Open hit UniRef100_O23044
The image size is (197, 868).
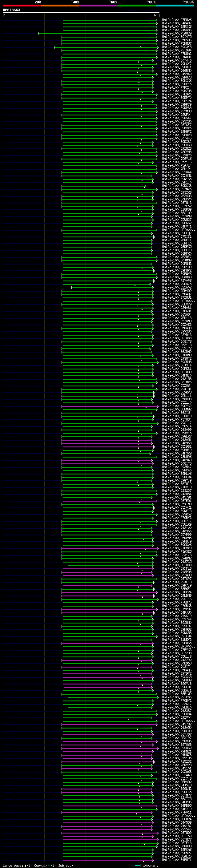[176, 172]
